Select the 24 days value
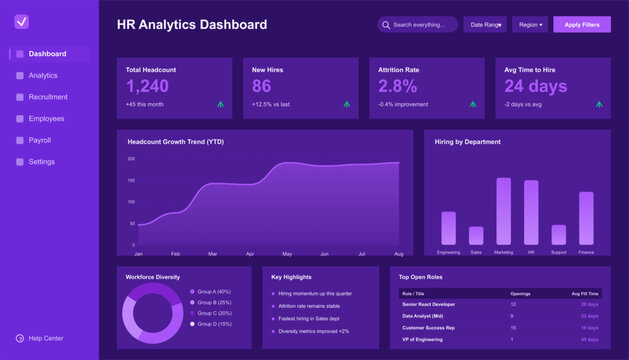This screenshot has width=629, height=360. (536, 86)
